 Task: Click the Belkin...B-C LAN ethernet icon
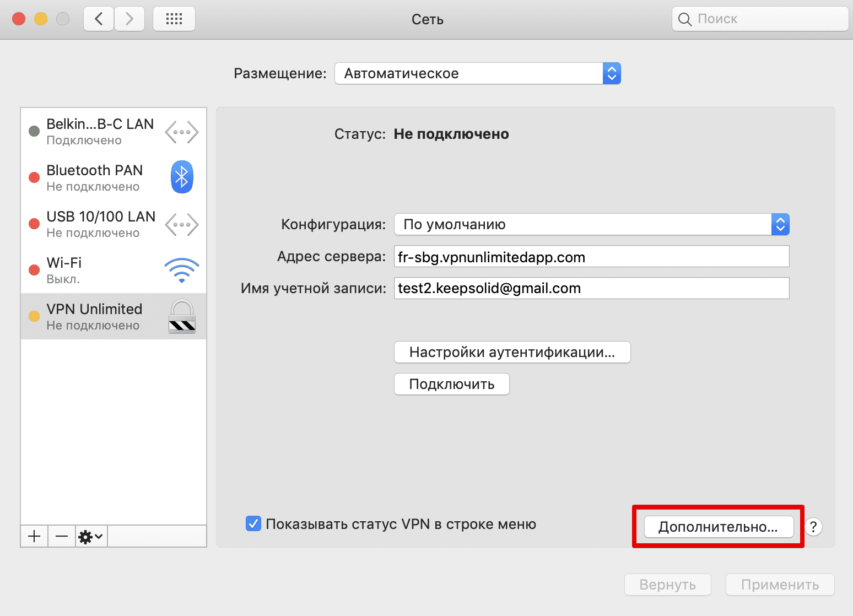coord(181,131)
